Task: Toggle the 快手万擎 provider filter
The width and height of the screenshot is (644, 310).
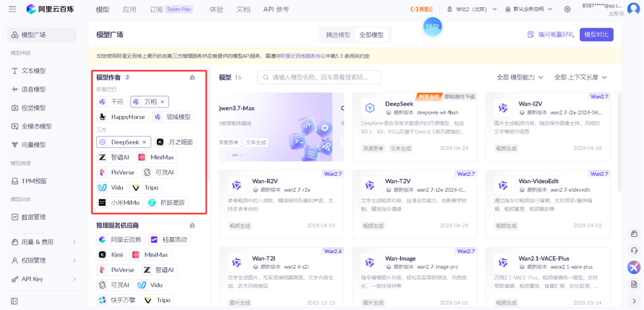Action: coord(118,300)
